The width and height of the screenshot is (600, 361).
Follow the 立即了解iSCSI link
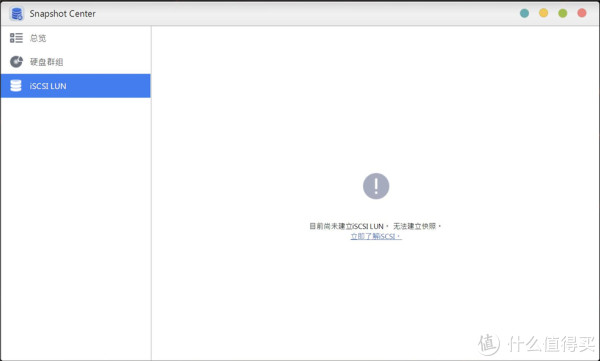tap(376, 237)
